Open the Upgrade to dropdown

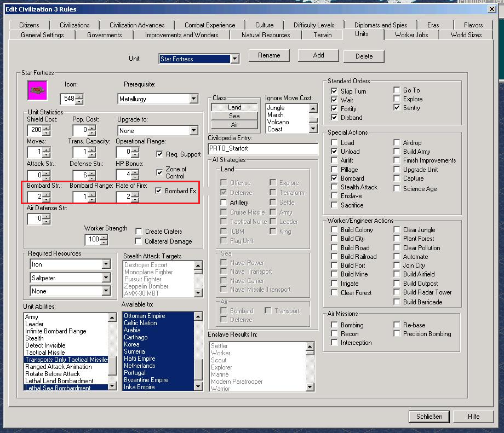[193, 130]
